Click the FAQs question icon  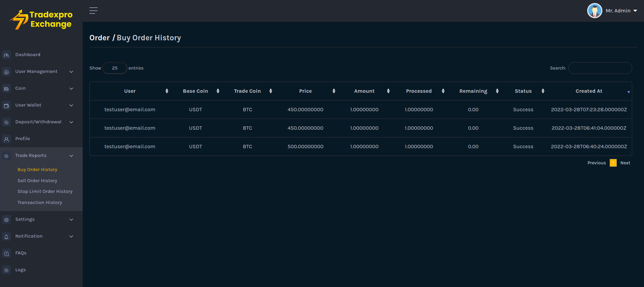(x=6, y=253)
